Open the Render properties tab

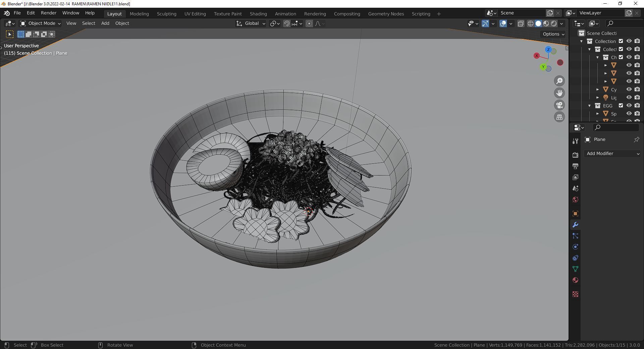(575, 155)
